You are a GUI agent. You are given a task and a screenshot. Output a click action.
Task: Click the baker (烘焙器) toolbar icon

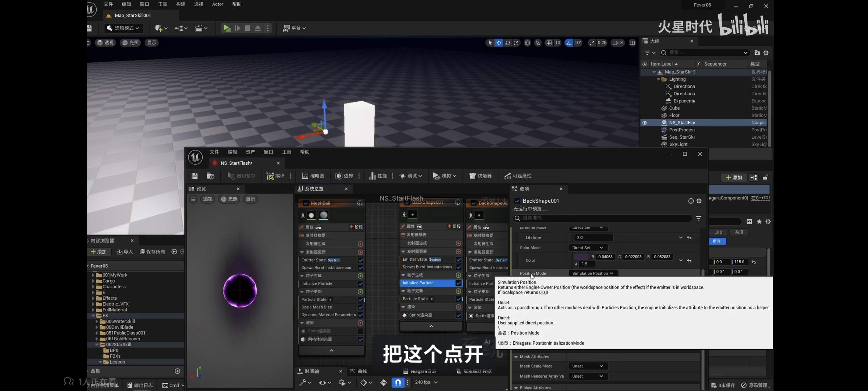click(x=472, y=176)
